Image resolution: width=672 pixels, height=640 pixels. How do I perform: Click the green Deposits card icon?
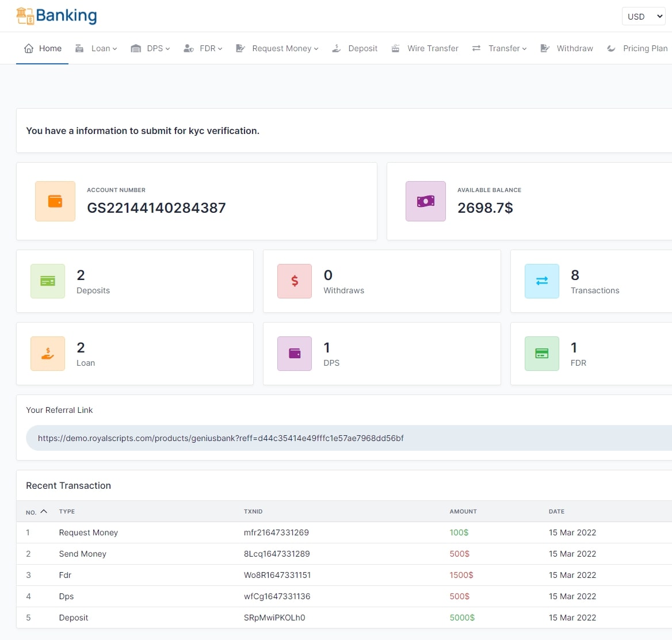point(48,281)
